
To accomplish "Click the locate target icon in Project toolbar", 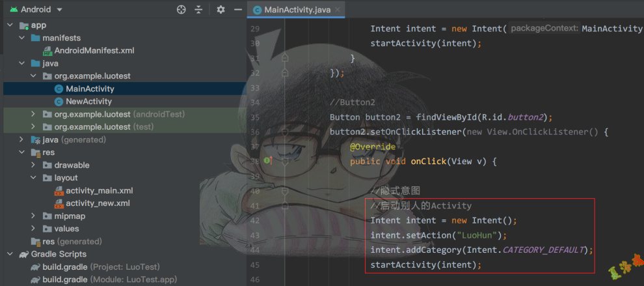I will pos(181,10).
